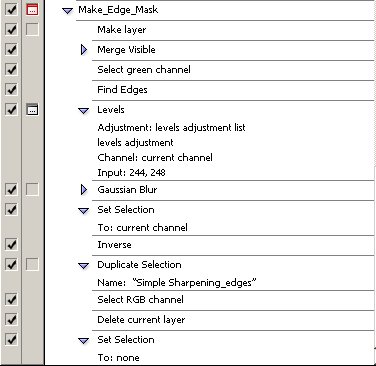The width and height of the screenshot is (376, 366).
Task: Select the Select RGB channel step
Action: (233, 300)
